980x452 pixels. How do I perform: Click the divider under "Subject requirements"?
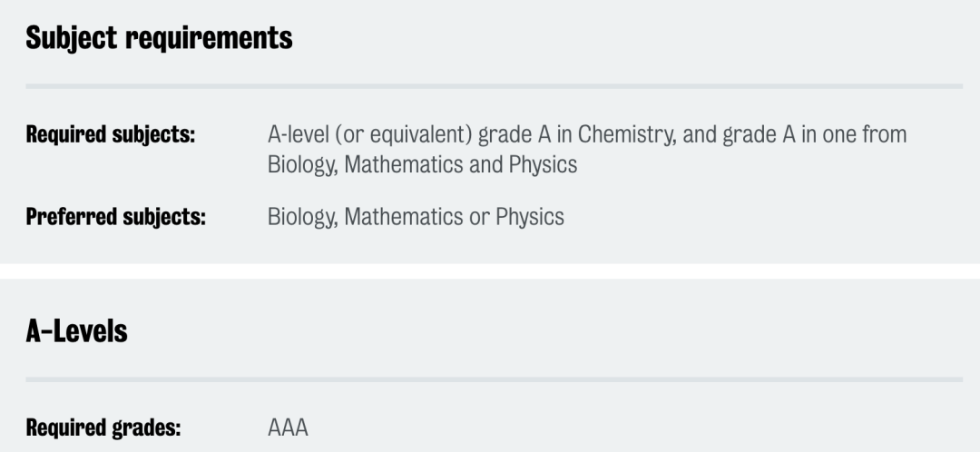494,86
